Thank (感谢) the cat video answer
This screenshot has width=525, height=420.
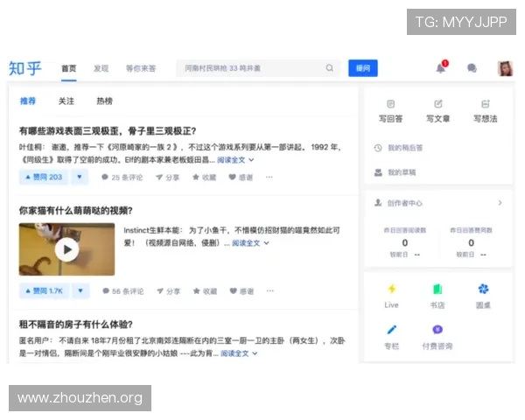(241, 291)
